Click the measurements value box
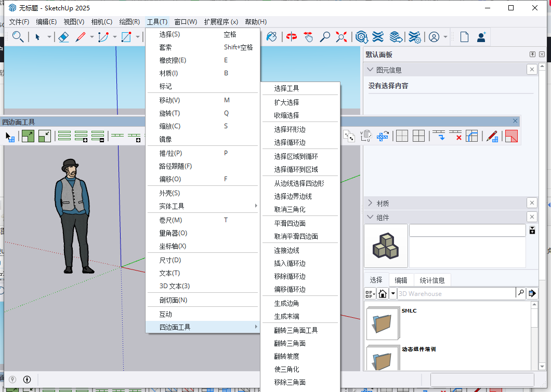The image size is (551, 392). [x=482, y=380]
